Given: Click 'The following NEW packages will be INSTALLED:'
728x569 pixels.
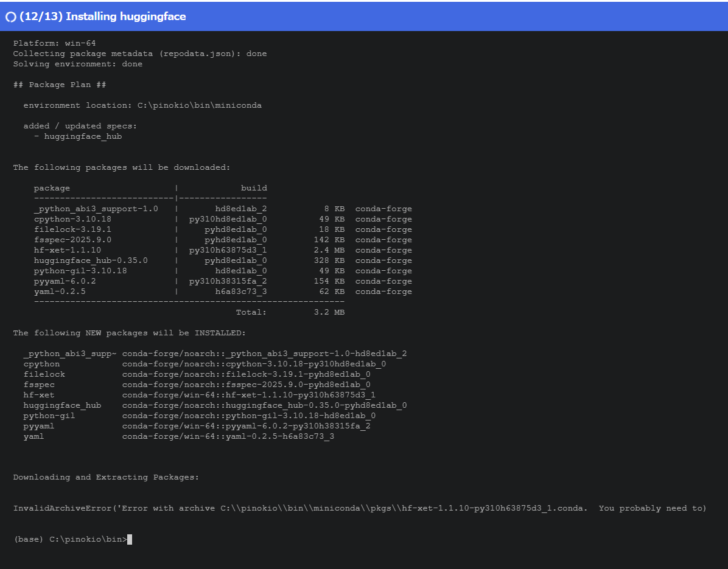Looking at the screenshot, I should pyautogui.click(x=130, y=333).
